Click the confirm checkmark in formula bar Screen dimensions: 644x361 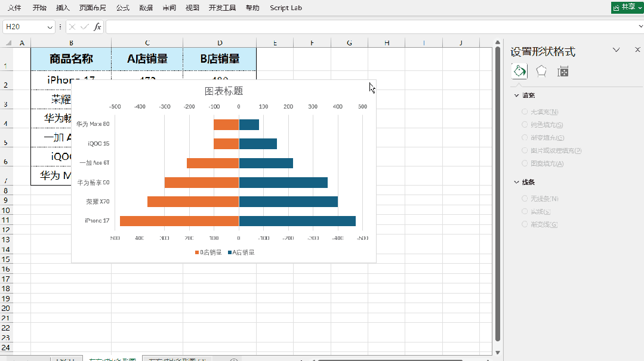coord(85,27)
